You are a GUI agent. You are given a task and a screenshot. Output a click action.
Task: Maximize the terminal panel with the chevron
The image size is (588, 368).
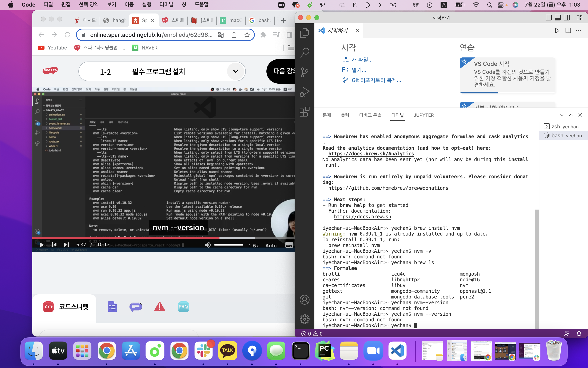571,115
